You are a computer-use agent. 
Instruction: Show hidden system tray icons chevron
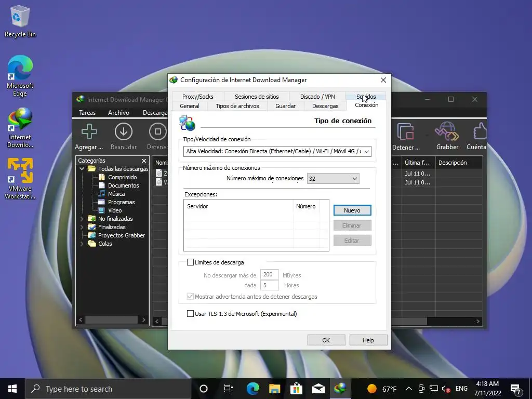pos(409,389)
